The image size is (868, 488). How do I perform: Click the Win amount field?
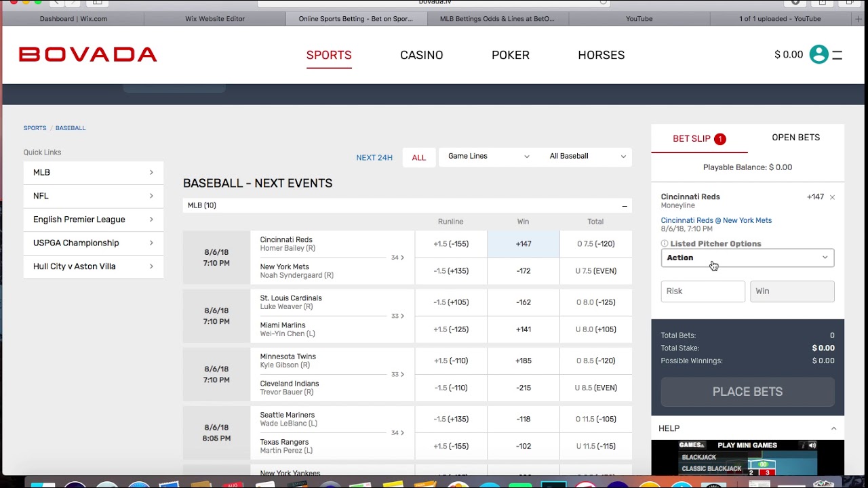pyautogui.click(x=792, y=291)
